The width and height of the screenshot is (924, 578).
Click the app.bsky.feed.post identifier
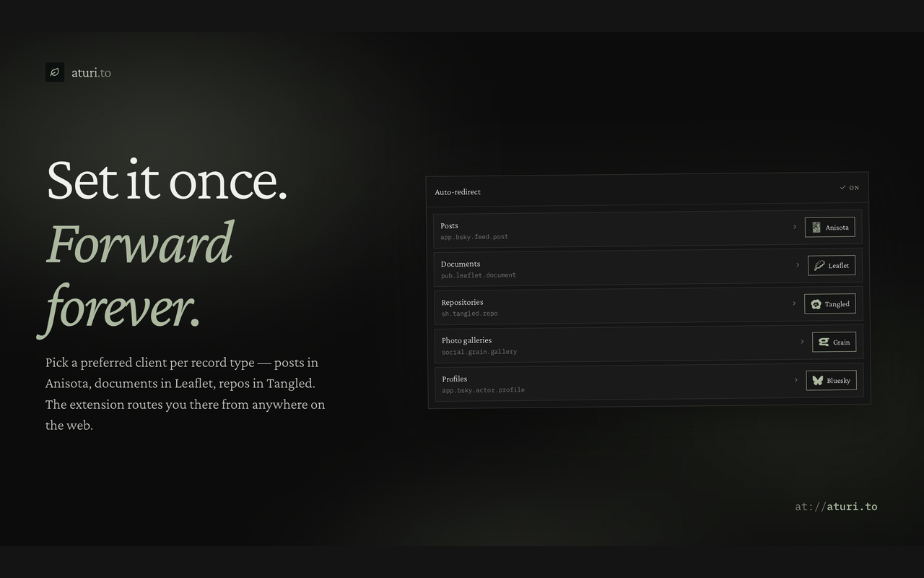(x=474, y=237)
